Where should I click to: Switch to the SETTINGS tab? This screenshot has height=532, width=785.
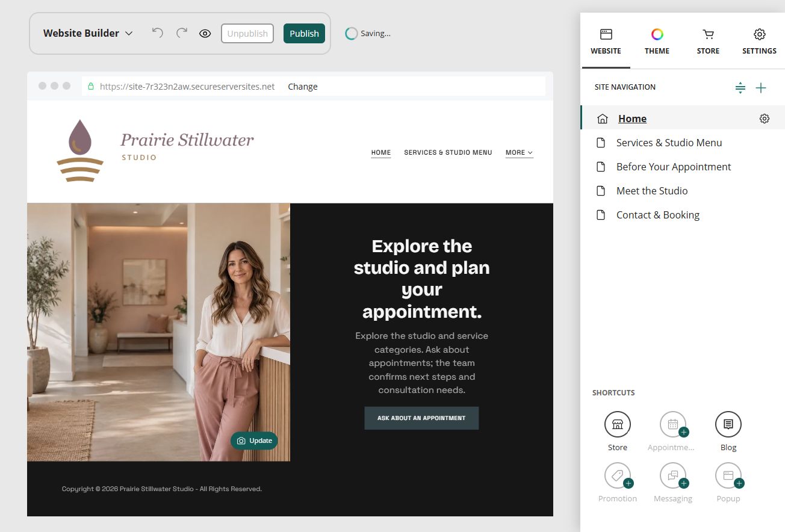click(x=759, y=42)
